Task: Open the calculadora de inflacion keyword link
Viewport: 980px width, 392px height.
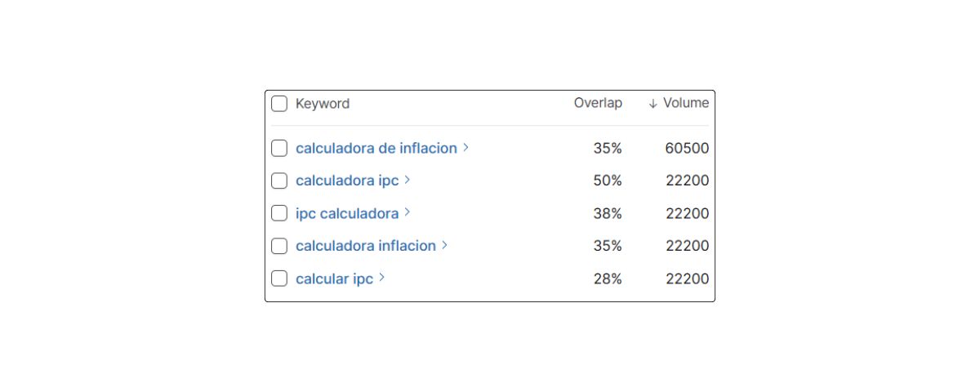Action: pos(376,148)
